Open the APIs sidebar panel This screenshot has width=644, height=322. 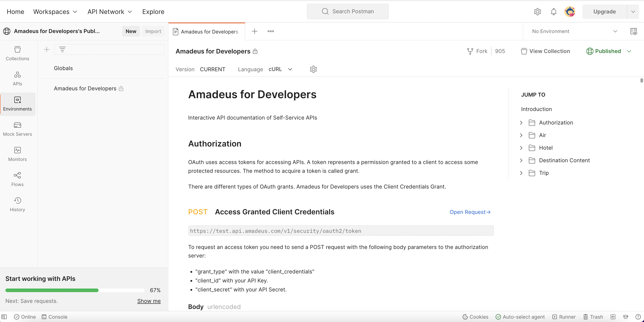click(18, 79)
